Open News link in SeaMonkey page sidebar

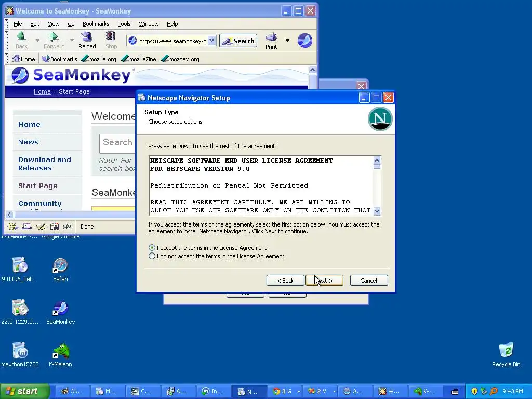pyautogui.click(x=28, y=142)
